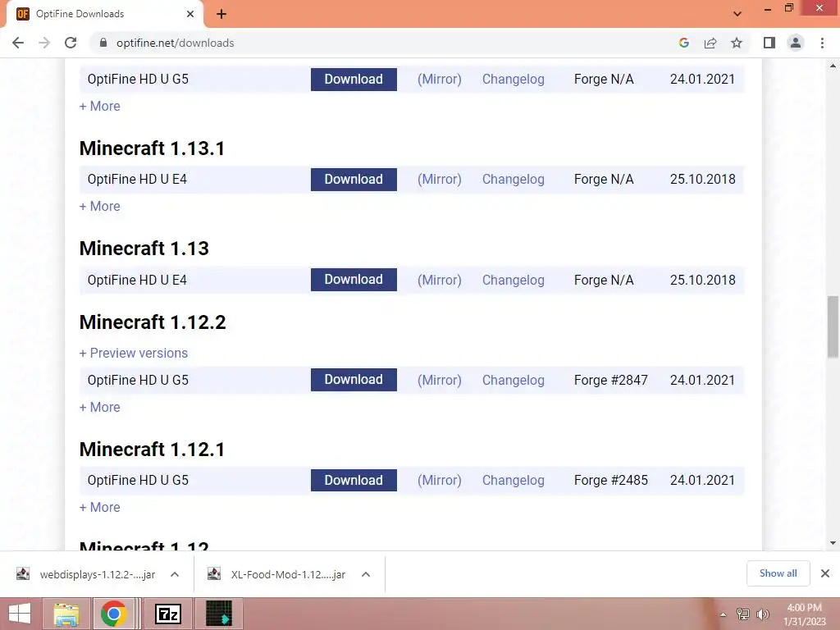Open the Chrome profile avatar
840x630 pixels.
796,43
